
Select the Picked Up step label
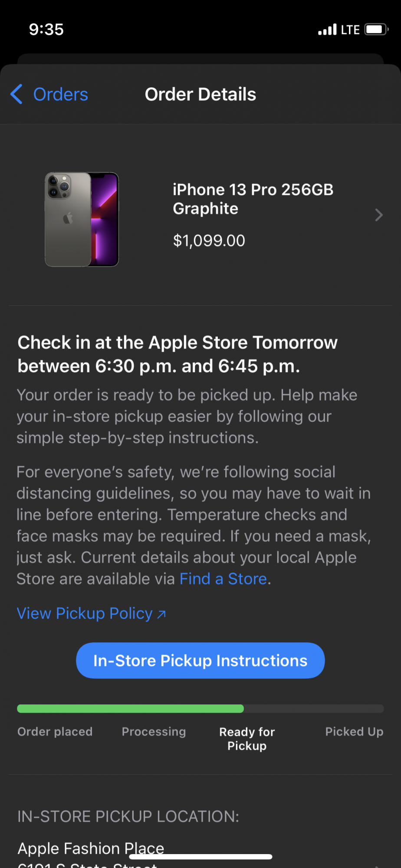(354, 732)
